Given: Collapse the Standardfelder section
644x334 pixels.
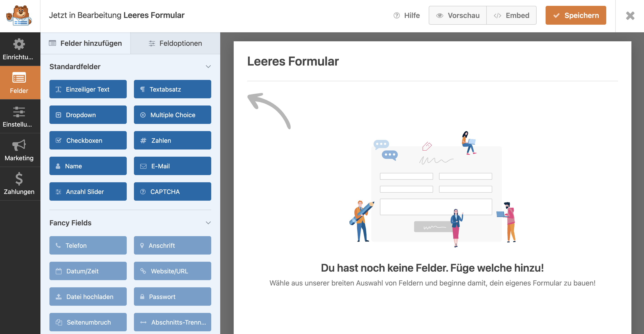Looking at the screenshot, I should click(208, 67).
